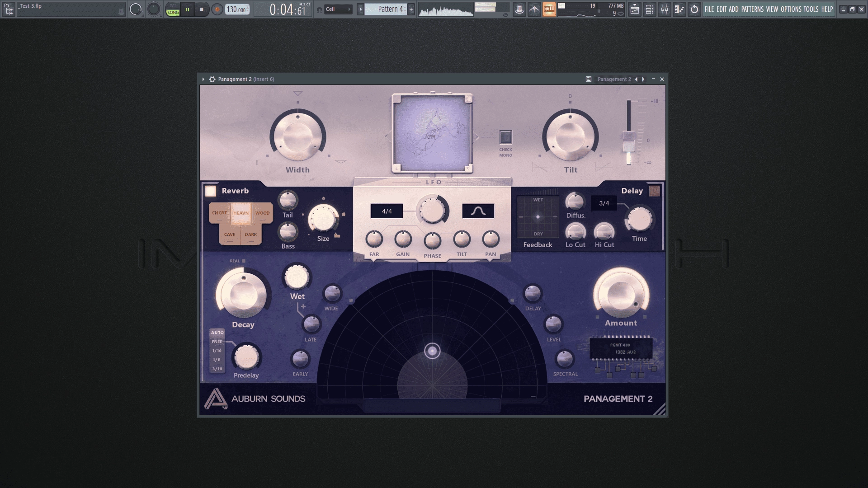Viewport: 868px width, 488px height.
Task: Open the HELP menu
Action: tap(827, 9)
